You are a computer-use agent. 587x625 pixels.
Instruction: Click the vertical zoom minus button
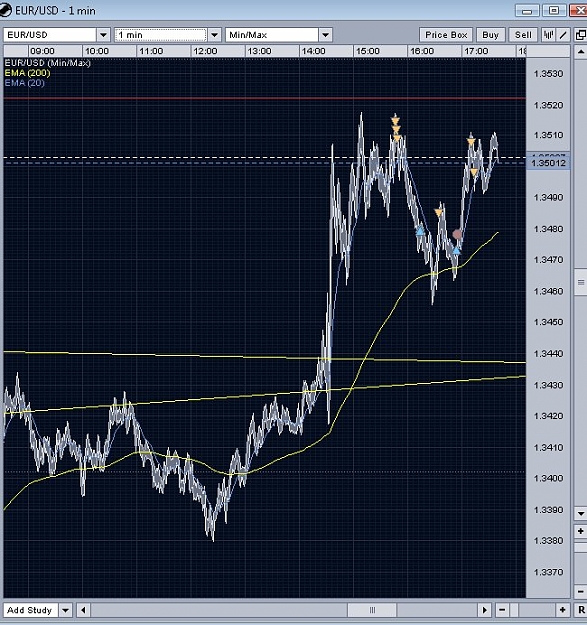[x=580, y=591]
